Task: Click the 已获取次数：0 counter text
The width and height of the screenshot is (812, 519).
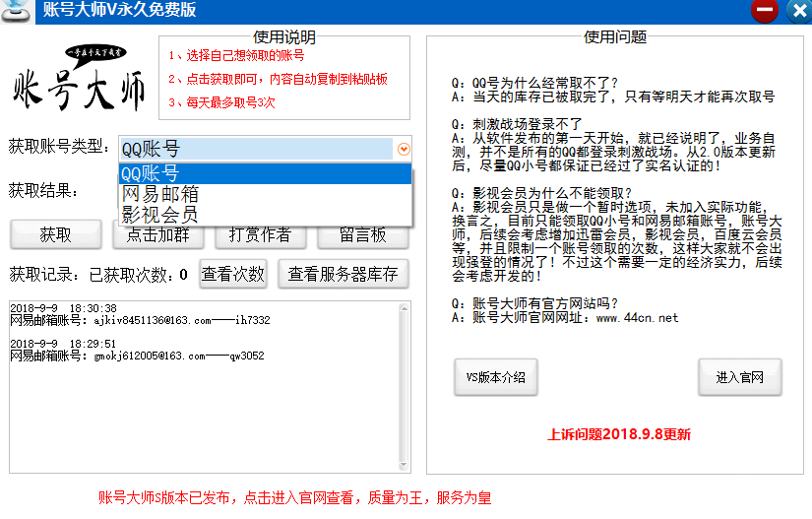Action: coord(138,275)
